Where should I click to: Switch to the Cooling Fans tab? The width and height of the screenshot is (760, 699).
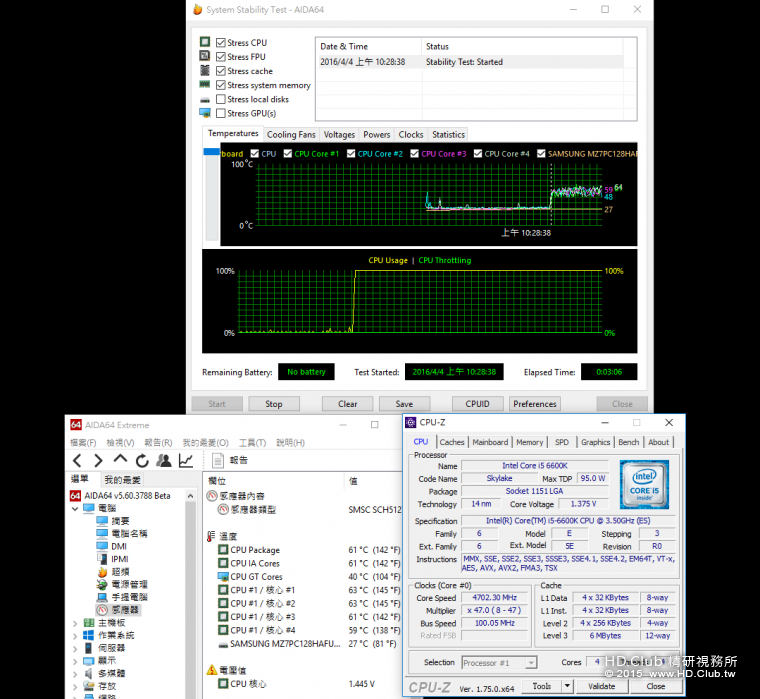[290, 135]
